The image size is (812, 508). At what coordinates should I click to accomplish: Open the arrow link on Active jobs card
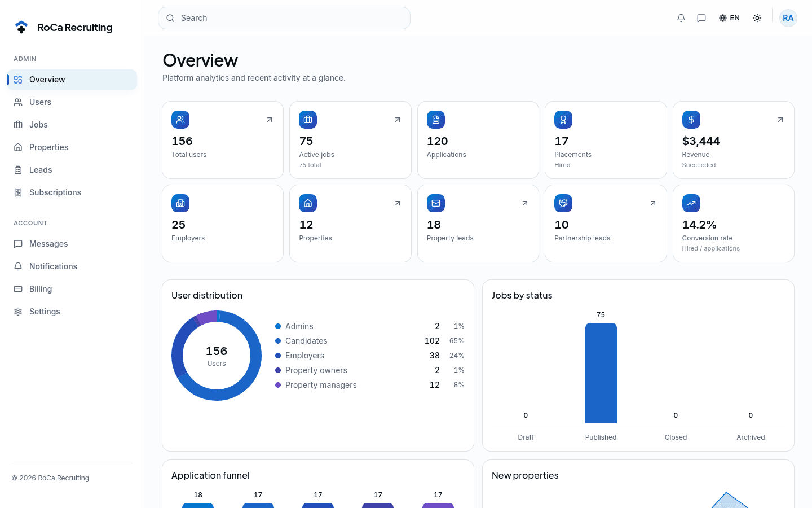point(398,120)
